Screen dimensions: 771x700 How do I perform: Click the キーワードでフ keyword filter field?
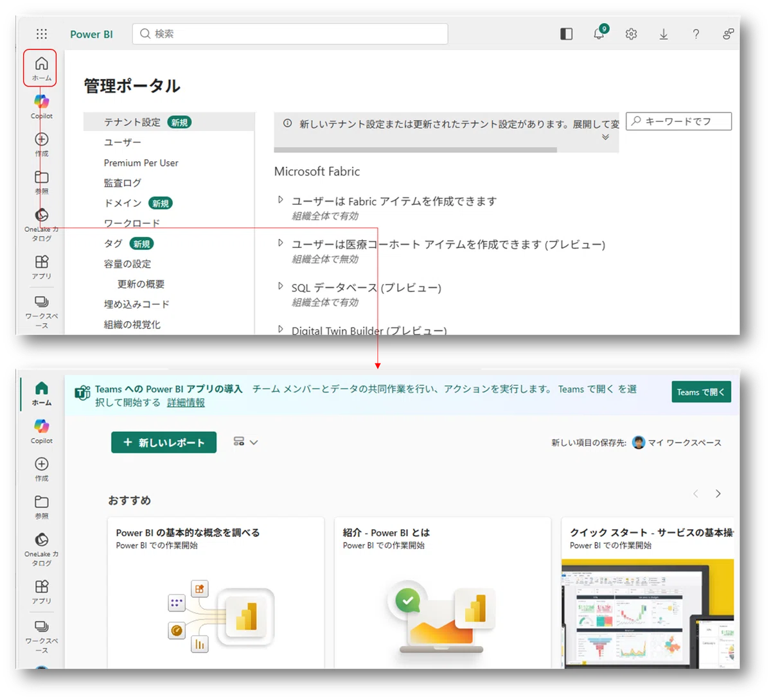678,121
